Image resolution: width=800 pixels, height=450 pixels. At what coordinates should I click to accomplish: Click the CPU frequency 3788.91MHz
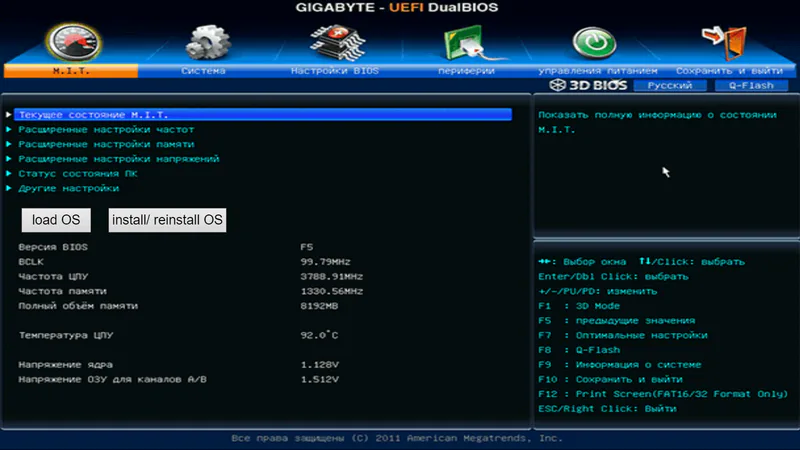pos(332,277)
